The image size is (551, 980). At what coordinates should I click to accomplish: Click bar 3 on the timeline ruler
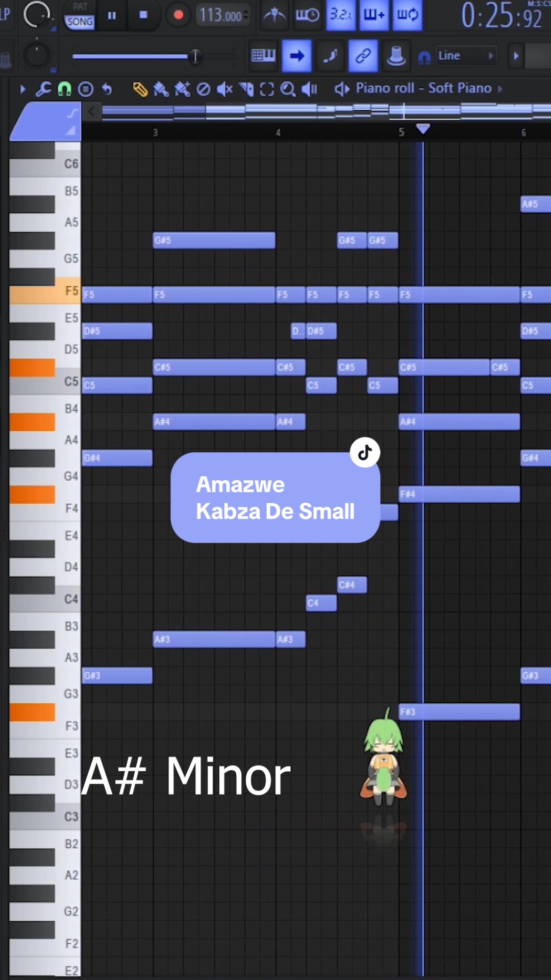156,133
